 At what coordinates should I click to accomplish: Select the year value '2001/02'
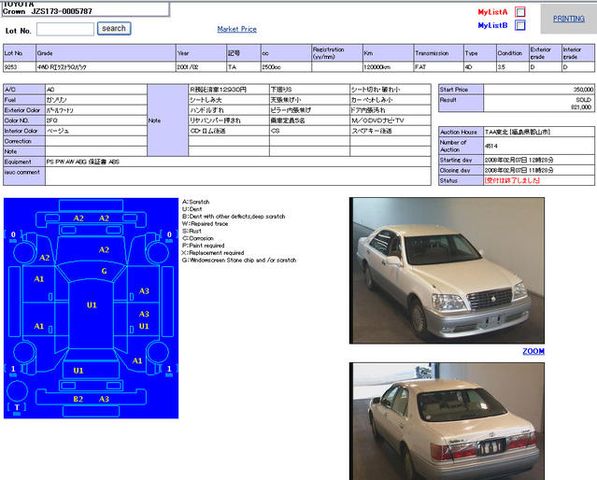(x=187, y=67)
